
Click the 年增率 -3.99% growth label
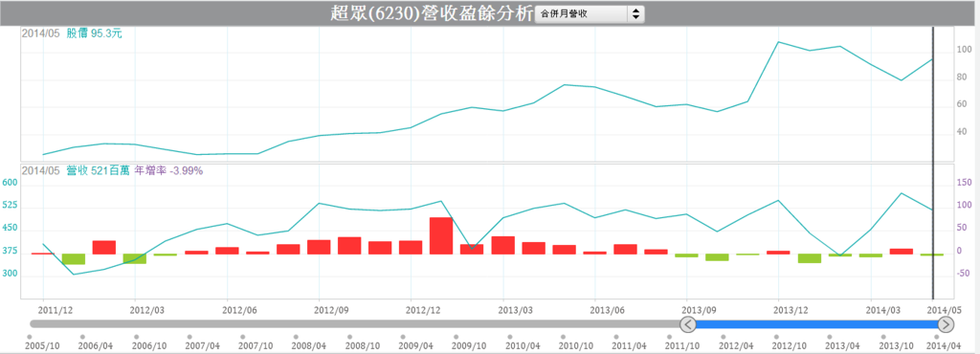tap(168, 170)
